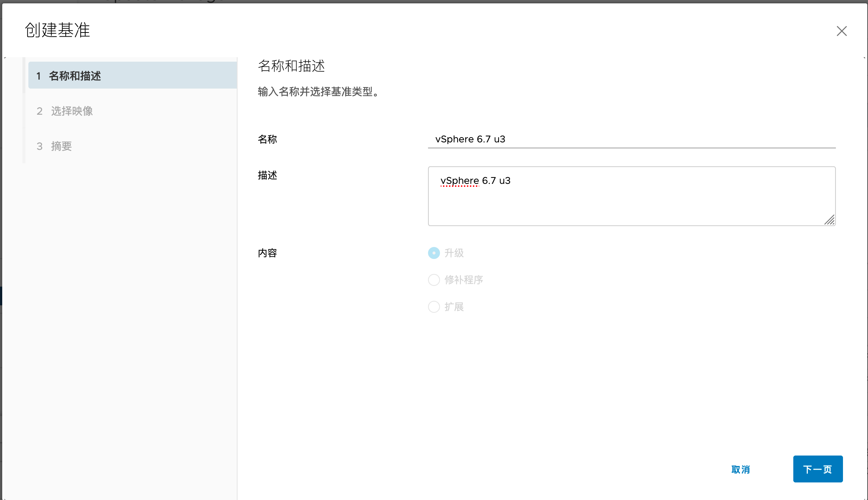Click the 扩展 option label text
This screenshot has height=500, width=868.
(454, 307)
